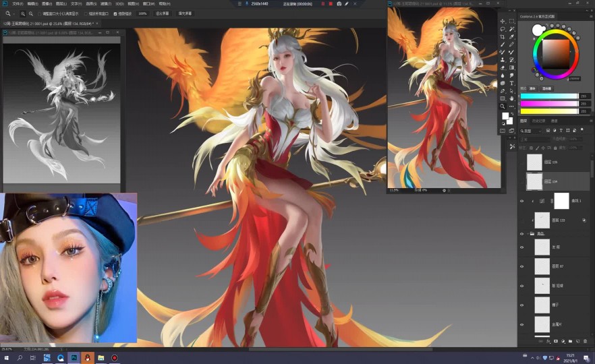Switch to the 通道 panel tab
This screenshot has width=595, height=364.
coord(554,121)
